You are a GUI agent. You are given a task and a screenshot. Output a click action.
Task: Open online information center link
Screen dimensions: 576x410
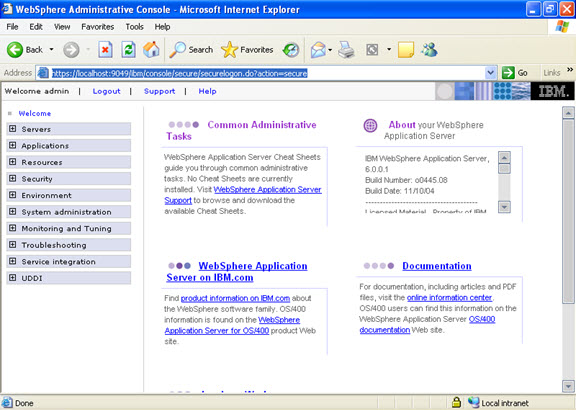(449, 297)
